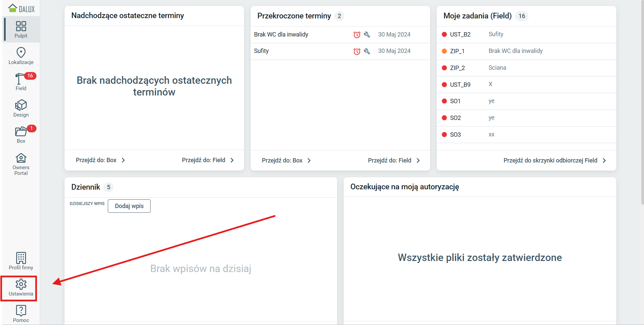Open the Pulpit dashboard icon
This screenshot has width=644, height=325.
pyautogui.click(x=21, y=29)
